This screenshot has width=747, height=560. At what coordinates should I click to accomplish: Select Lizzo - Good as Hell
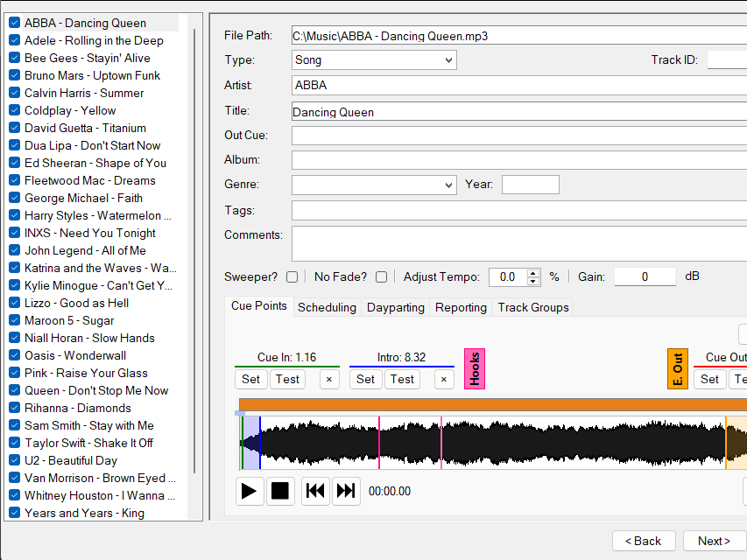pyautogui.click(x=77, y=303)
